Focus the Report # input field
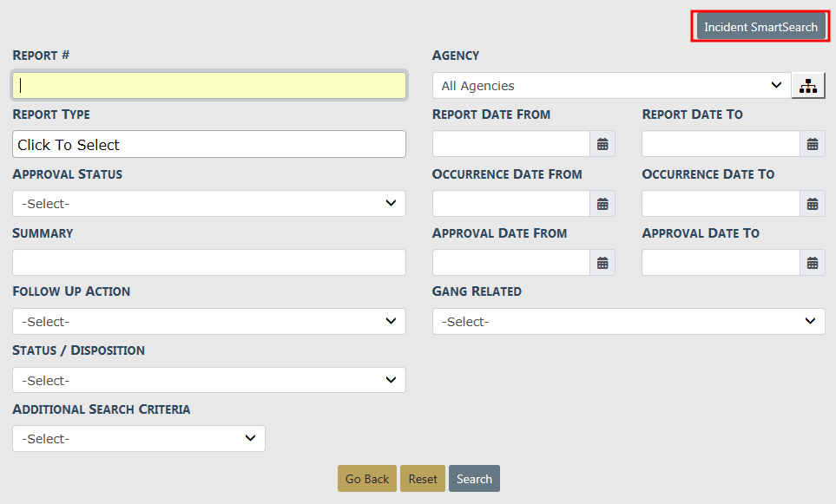 [208, 85]
